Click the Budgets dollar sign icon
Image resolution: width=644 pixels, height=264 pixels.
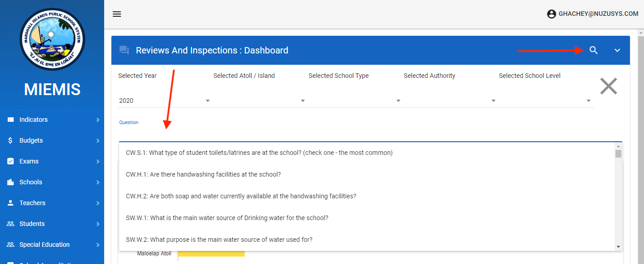(11, 140)
